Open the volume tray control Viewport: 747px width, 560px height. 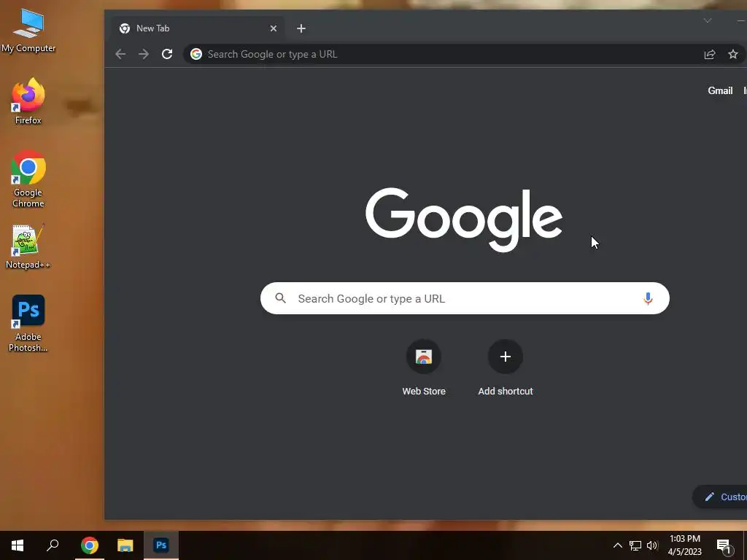pos(652,545)
